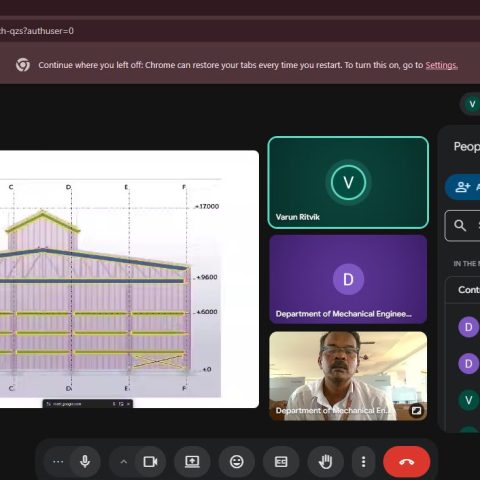Expand video settings chevron arrow
This screenshot has width=480, height=480.
click(124, 462)
